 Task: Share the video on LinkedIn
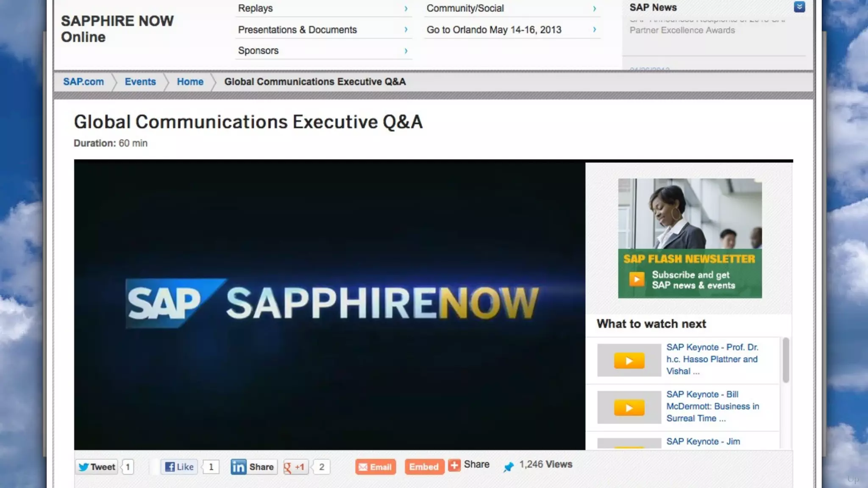[253, 467]
